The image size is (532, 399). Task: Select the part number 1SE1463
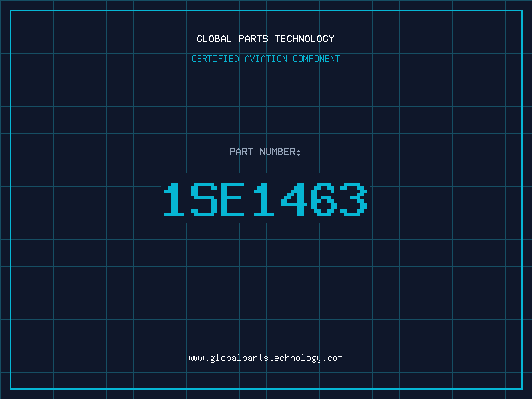265,199
